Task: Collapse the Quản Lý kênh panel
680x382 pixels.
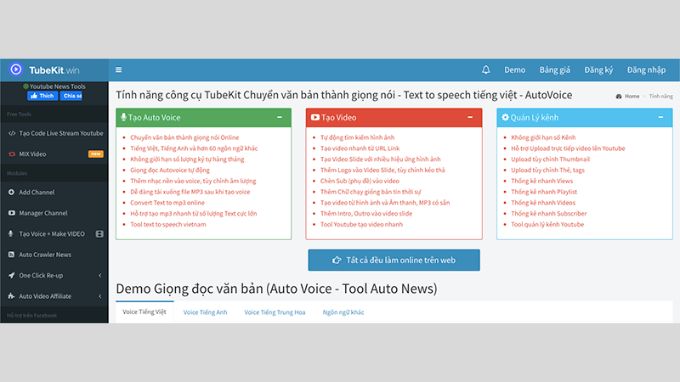Action: (660, 117)
